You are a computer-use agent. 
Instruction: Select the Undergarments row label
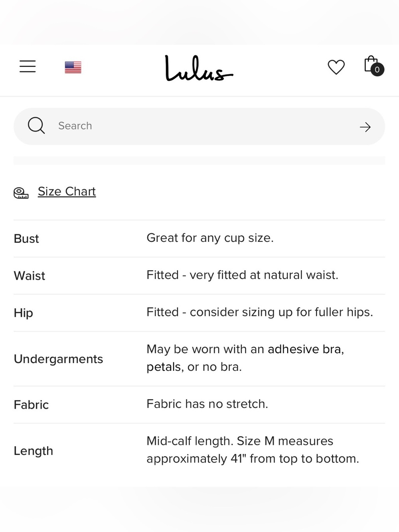click(x=59, y=359)
